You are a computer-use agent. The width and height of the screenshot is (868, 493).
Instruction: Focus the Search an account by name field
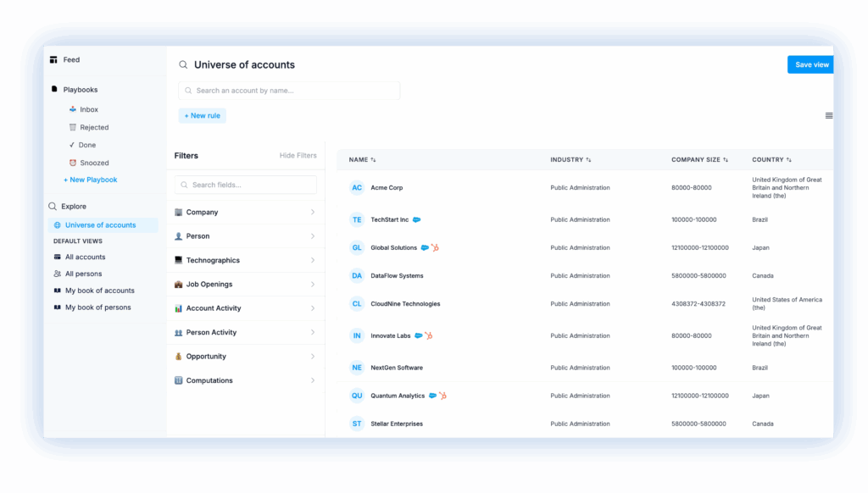[x=288, y=91]
